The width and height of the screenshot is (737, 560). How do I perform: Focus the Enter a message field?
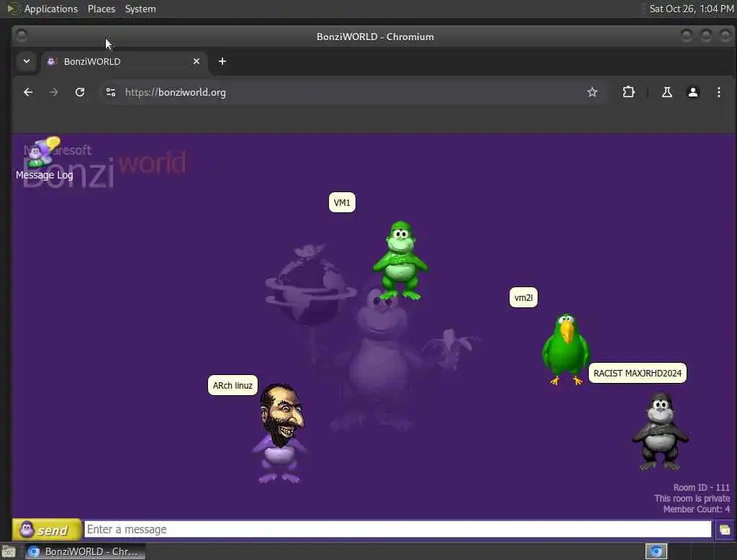coord(397,530)
